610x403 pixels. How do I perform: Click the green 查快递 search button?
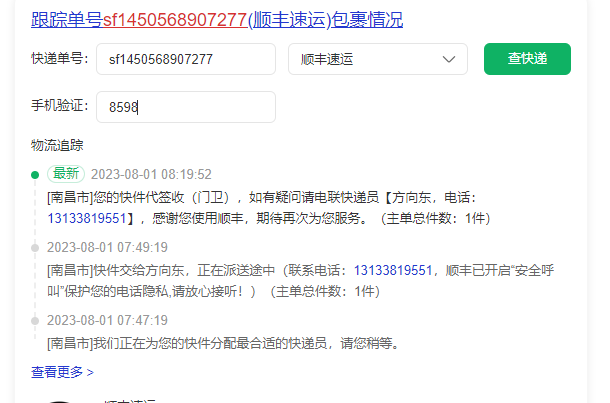coord(527,59)
